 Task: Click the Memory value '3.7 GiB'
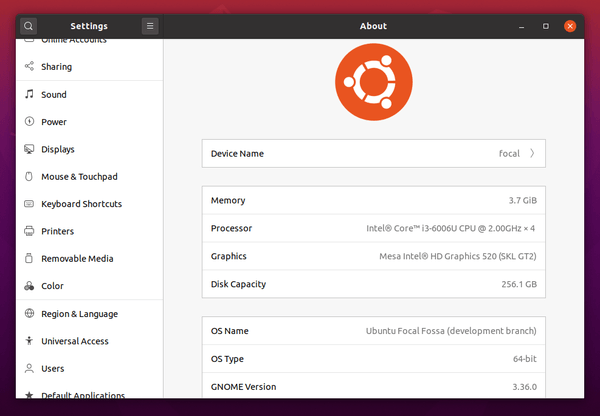pyautogui.click(x=523, y=200)
